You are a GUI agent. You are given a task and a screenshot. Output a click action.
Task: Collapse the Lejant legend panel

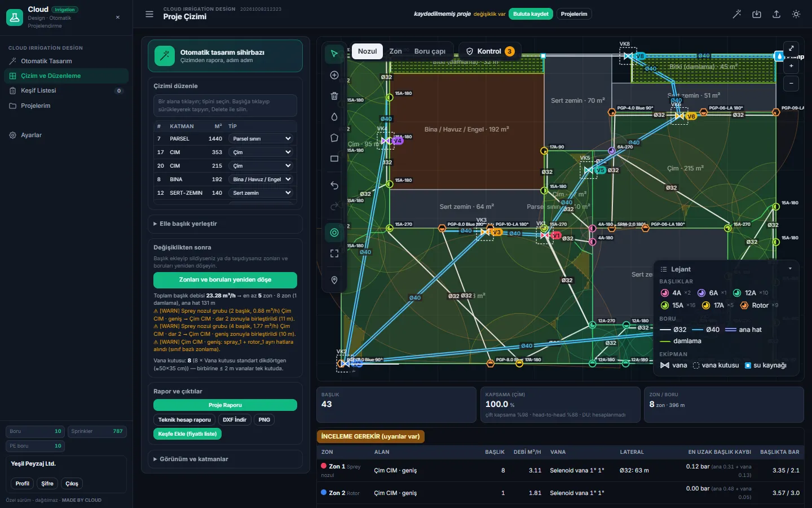pos(790,269)
